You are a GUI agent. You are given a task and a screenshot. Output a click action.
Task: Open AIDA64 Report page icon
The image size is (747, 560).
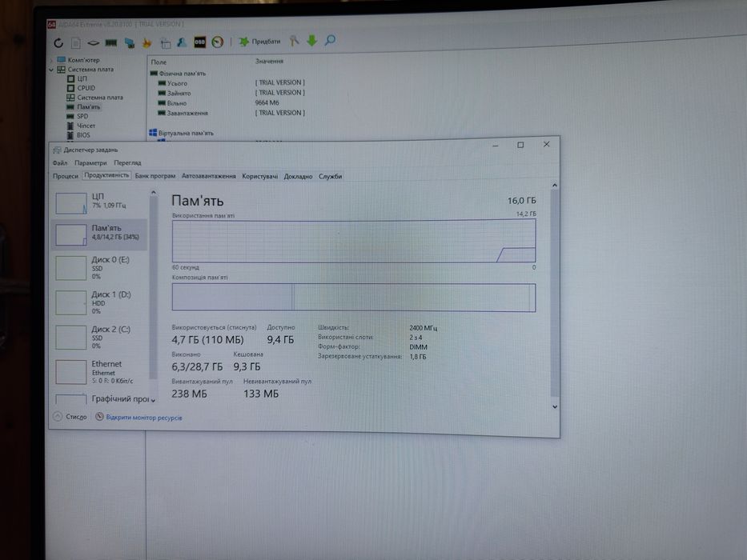pyautogui.click(x=76, y=43)
